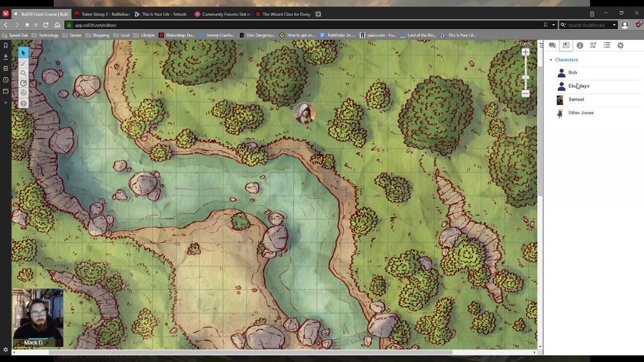Open the Chat tab in the sidebar

click(552, 45)
